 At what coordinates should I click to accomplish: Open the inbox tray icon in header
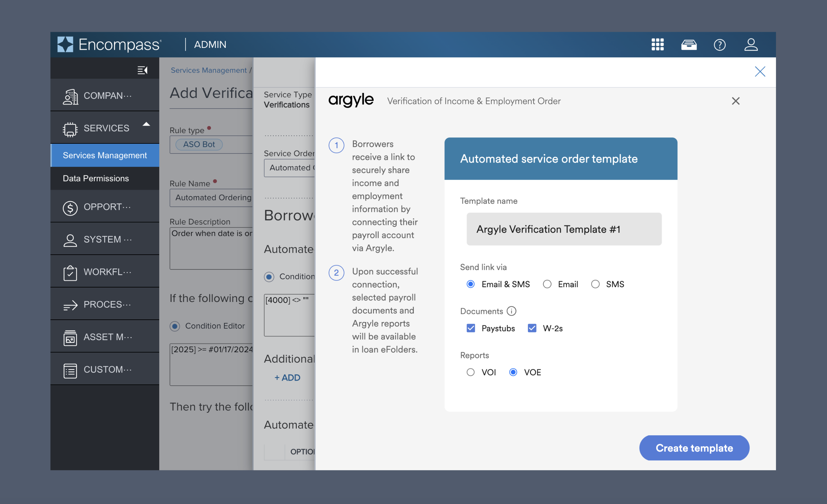(x=688, y=44)
